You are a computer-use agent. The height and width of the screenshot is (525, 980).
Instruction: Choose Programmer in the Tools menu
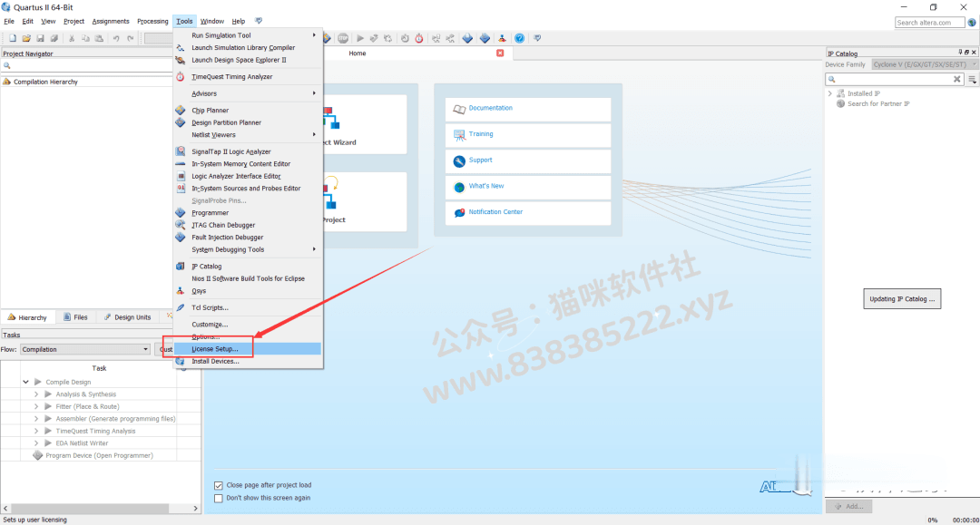tap(248, 213)
